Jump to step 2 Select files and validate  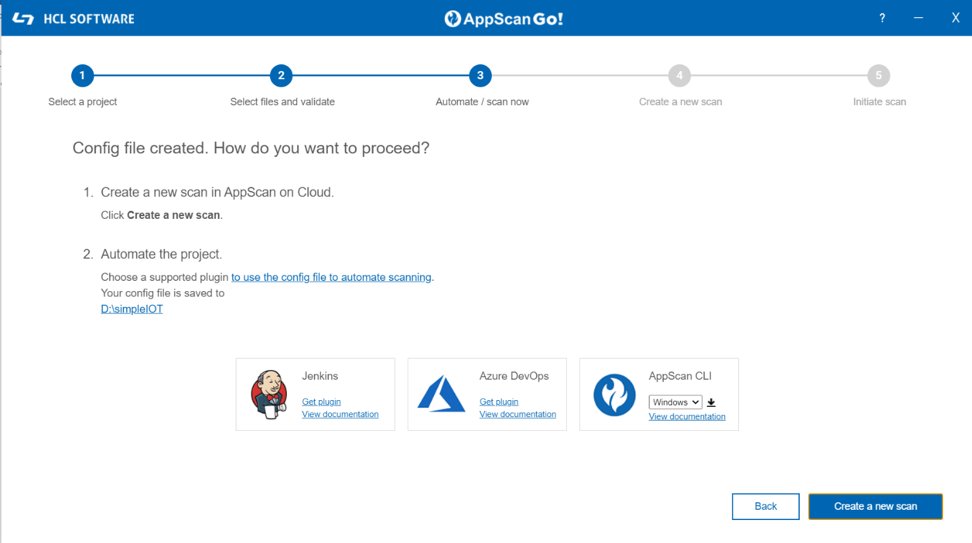281,75
